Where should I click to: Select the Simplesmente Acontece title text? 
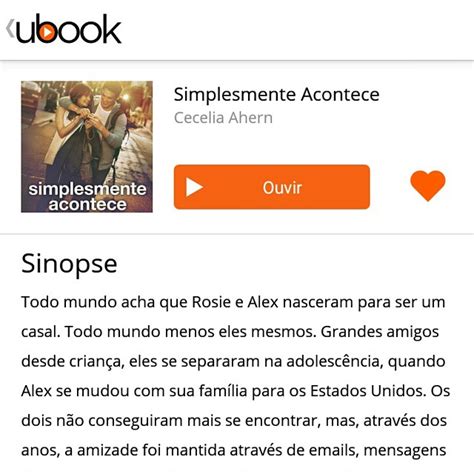click(277, 94)
